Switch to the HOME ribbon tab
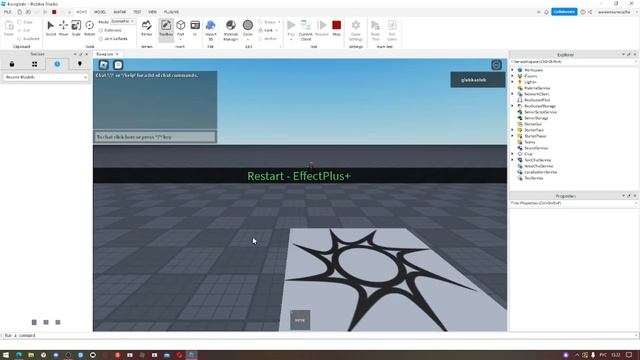 coord(81,12)
